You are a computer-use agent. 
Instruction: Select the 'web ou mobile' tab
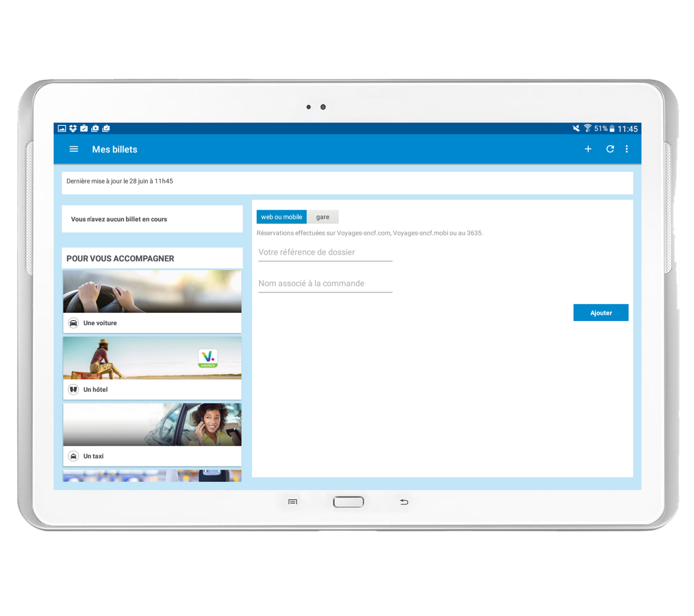[281, 217]
